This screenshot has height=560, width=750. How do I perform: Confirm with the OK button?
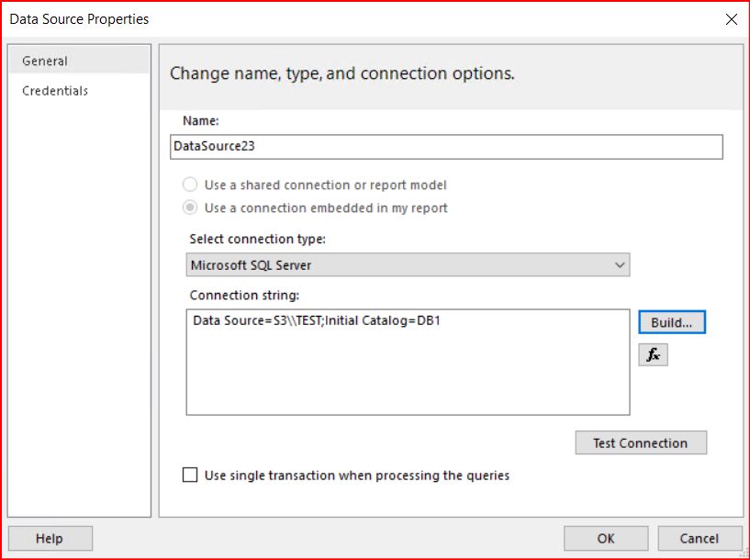click(605, 538)
